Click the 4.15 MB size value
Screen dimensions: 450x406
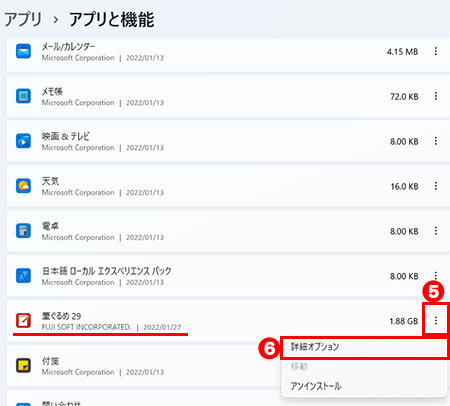[x=402, y=52]
